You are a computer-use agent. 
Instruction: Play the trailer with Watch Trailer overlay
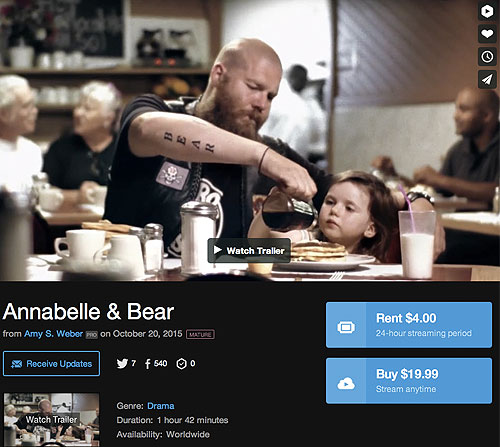click(x=249, y=250)
